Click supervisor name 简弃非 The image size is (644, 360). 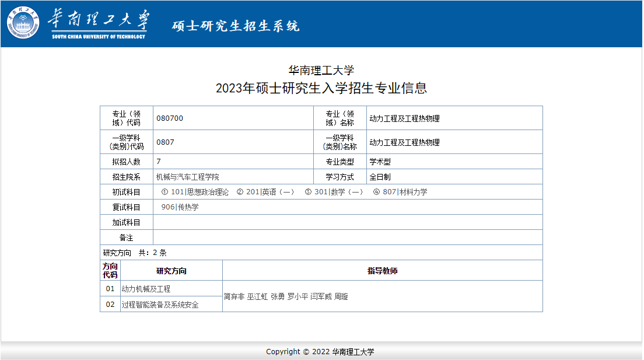(234, 296)
